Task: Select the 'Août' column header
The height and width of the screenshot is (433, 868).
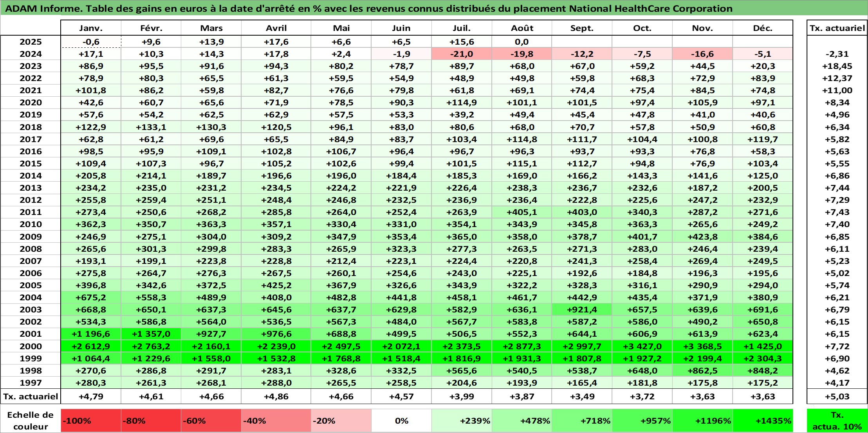Action: (522, 28)
